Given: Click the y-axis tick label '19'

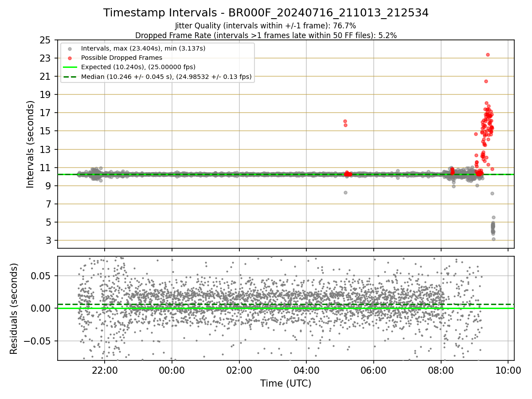Looking at the screenshot, I should (x=45, y=94).
